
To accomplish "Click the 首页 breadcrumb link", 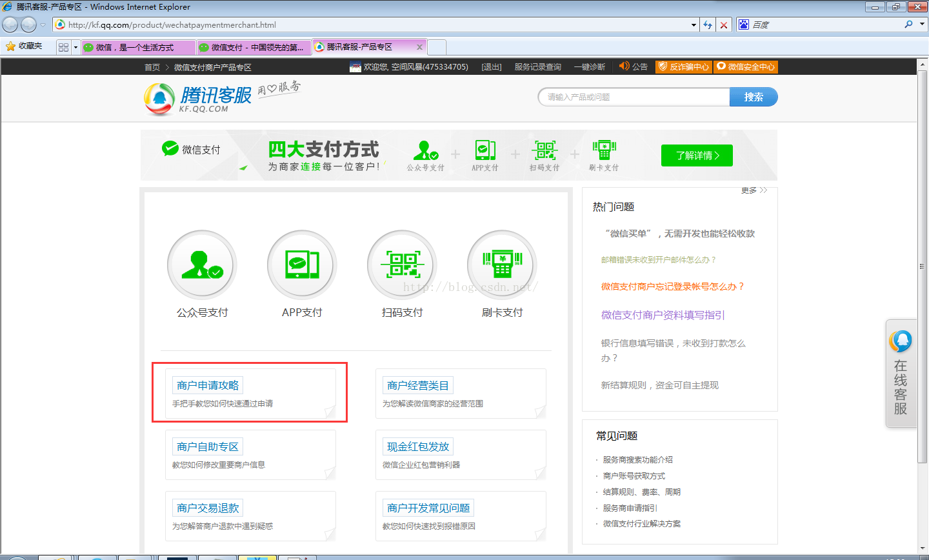I will [x=152, y=67].
